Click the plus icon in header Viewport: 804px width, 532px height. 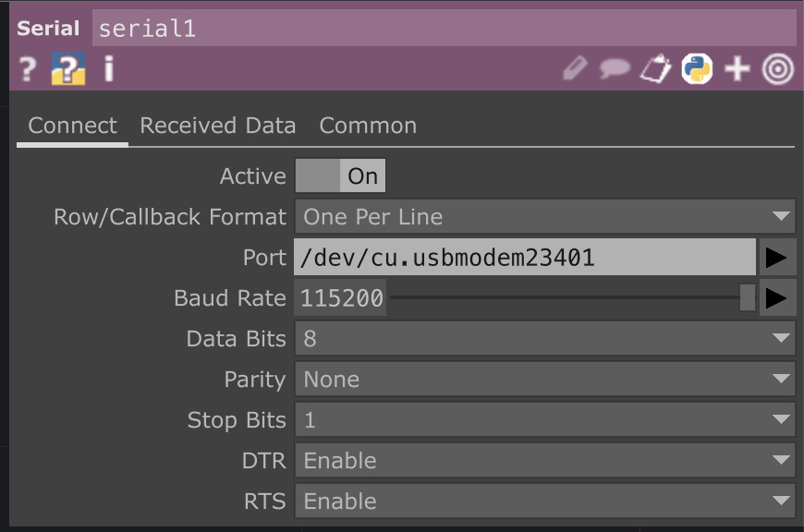tap(737, 69)
